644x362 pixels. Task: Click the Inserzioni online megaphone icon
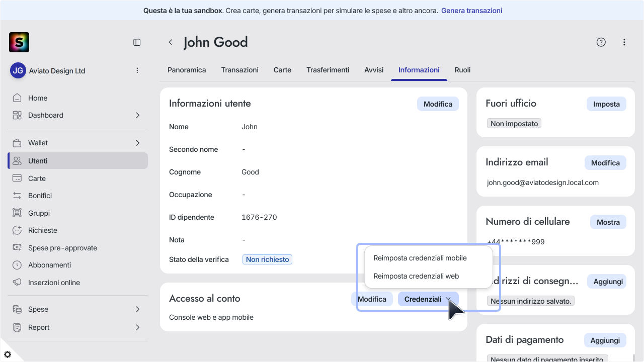pyautogui.click(x=17, y=283)
